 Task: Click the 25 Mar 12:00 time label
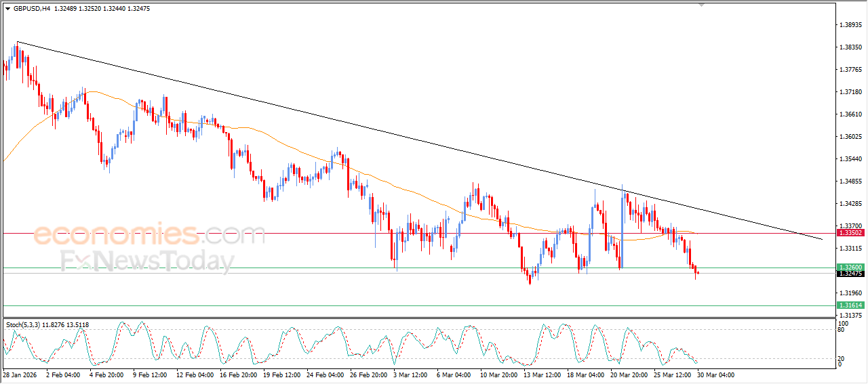tap(672, 375)
